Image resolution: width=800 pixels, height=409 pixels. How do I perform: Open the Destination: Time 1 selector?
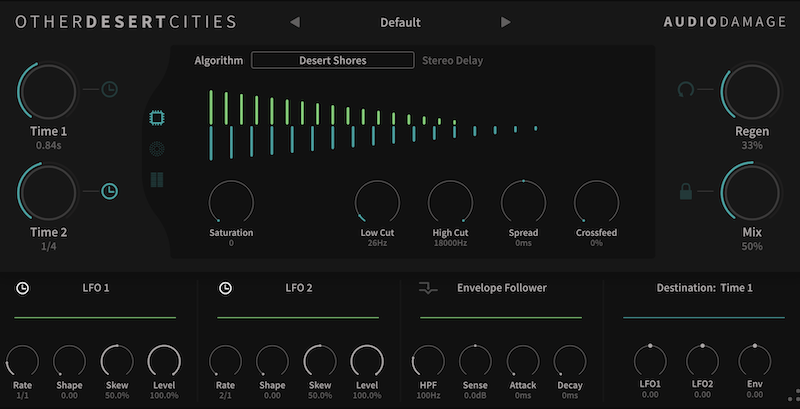[x=705, y=288]
